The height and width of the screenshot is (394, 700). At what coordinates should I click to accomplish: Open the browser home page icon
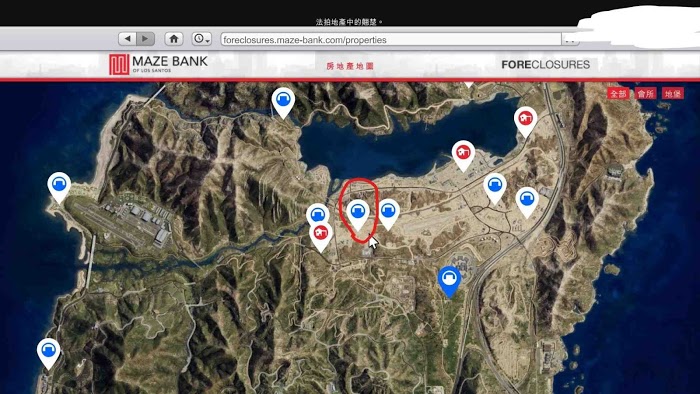tap(174, 39)
